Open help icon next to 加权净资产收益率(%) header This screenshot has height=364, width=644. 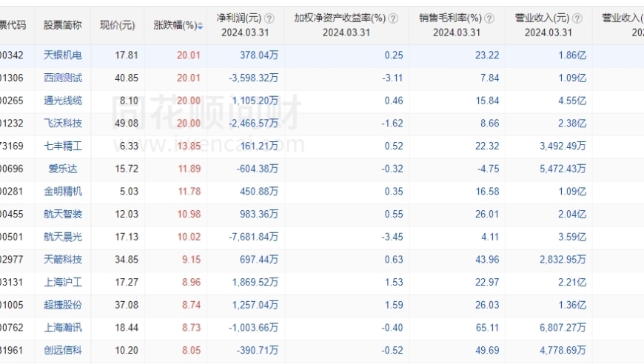click(393, 18)
